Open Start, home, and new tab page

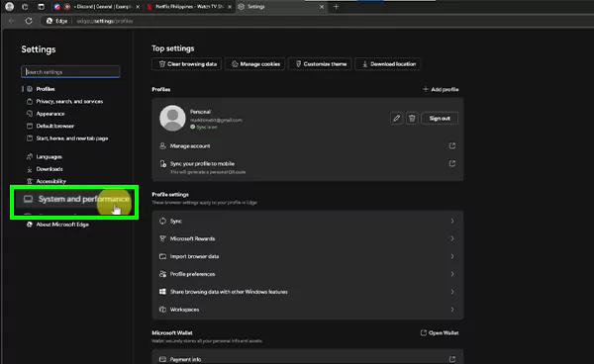pos(72,138)
